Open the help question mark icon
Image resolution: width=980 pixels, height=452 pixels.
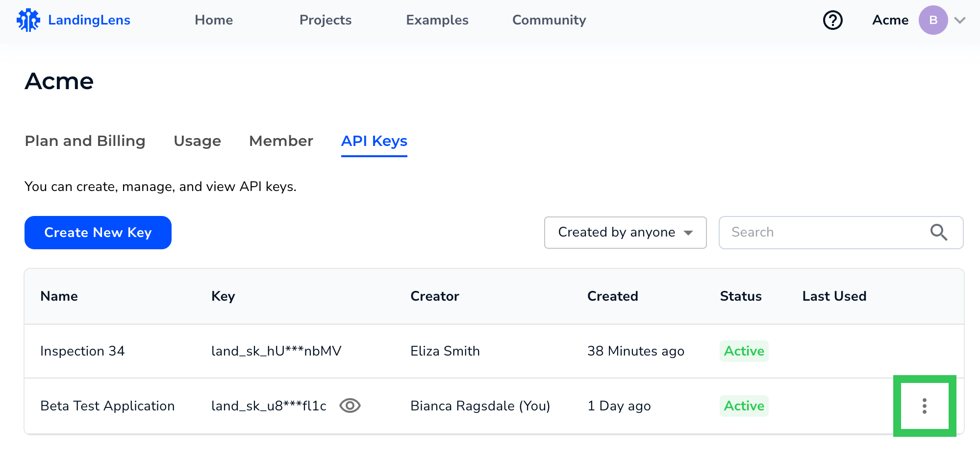click(832, 20)
